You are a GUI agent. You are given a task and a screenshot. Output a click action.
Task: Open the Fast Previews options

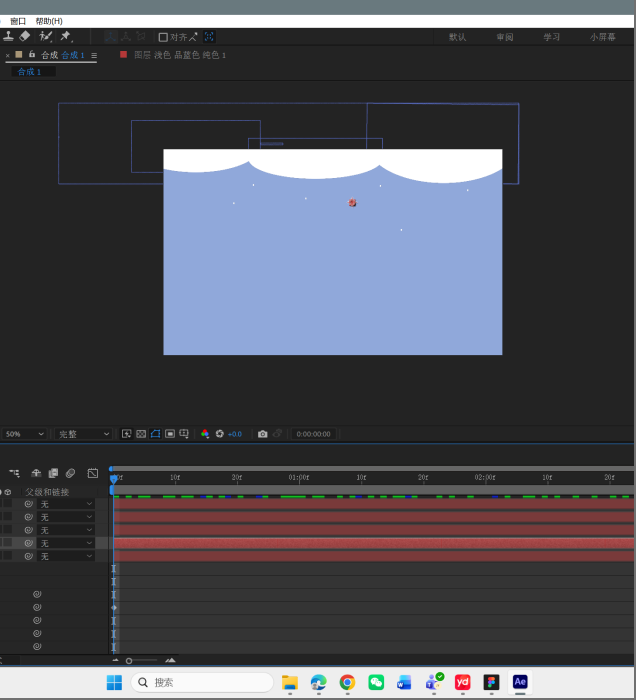tap(127, 434)
